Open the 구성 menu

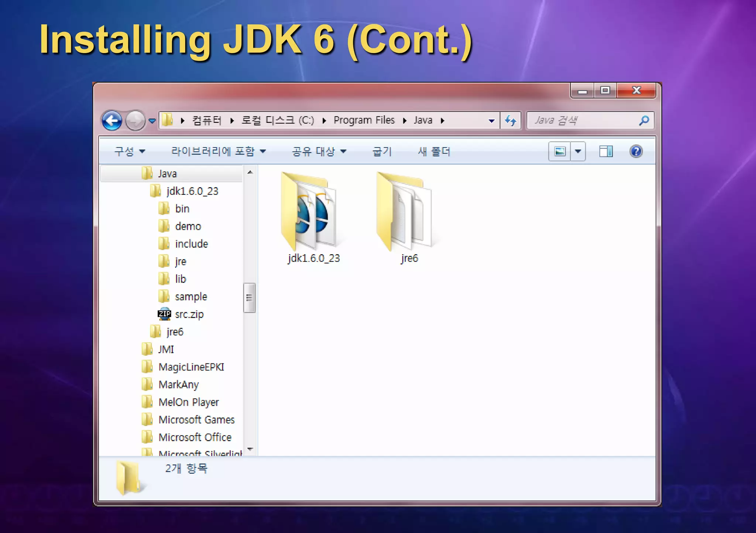click(x=130, y=151)
